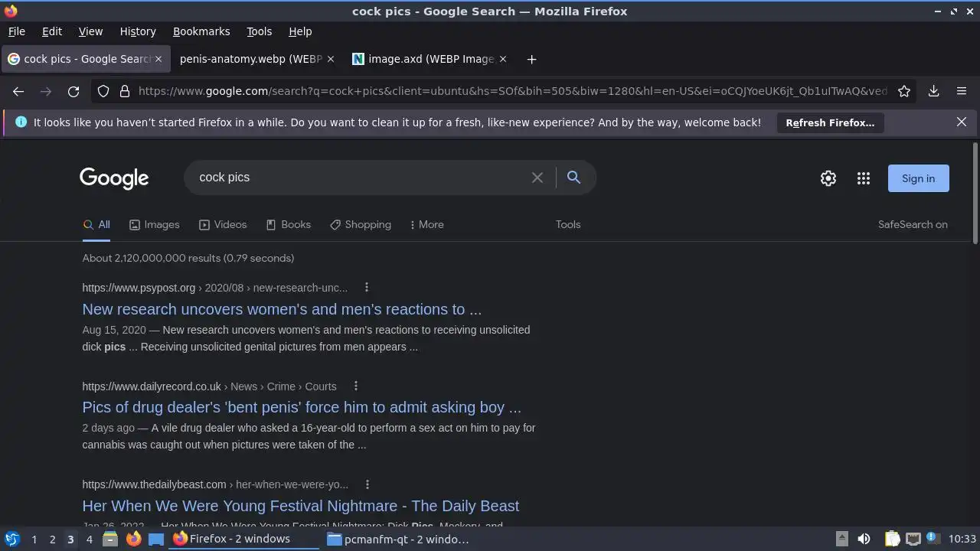The image size is (980, 551).
Task: Open the File menu
Action: [x=16, y=31]
